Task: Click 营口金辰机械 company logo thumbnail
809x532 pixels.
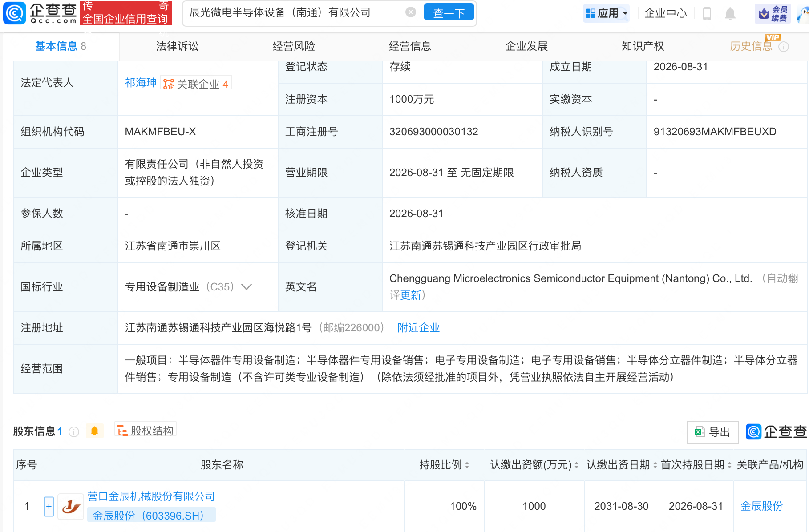Action: tap(71, 506)
